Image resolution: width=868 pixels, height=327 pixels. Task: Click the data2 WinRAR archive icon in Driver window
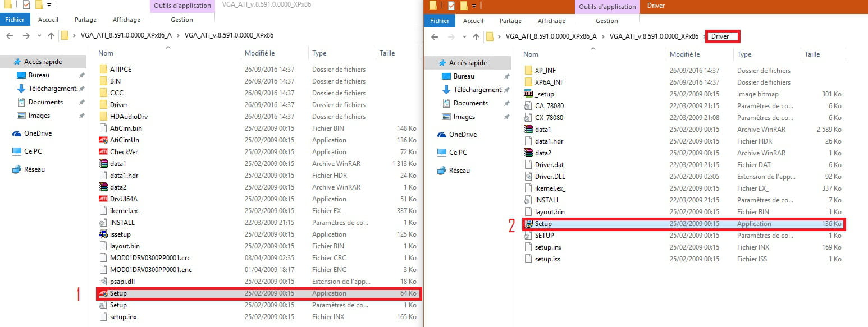pos(528,153)
